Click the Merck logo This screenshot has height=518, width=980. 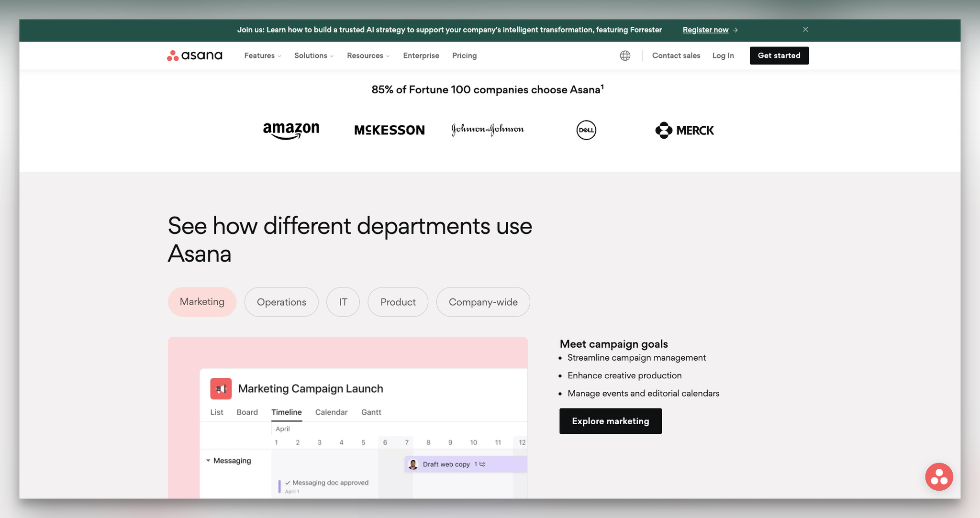684,130
